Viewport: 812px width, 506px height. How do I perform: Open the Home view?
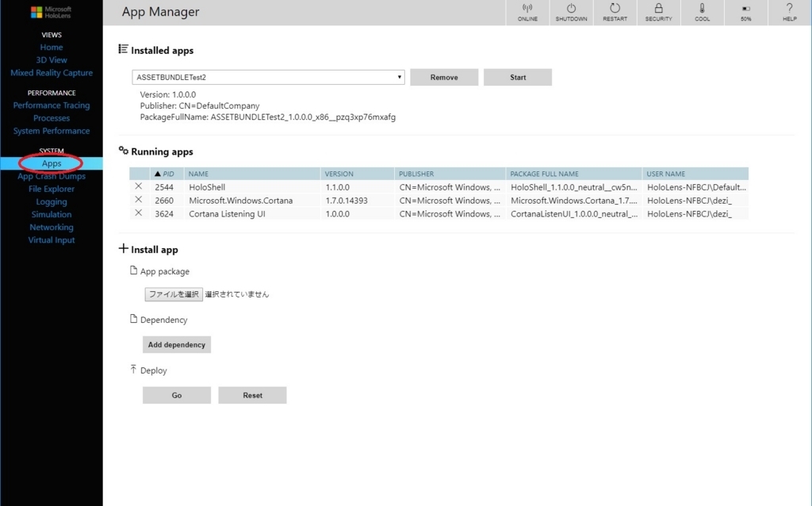point(52,47)
